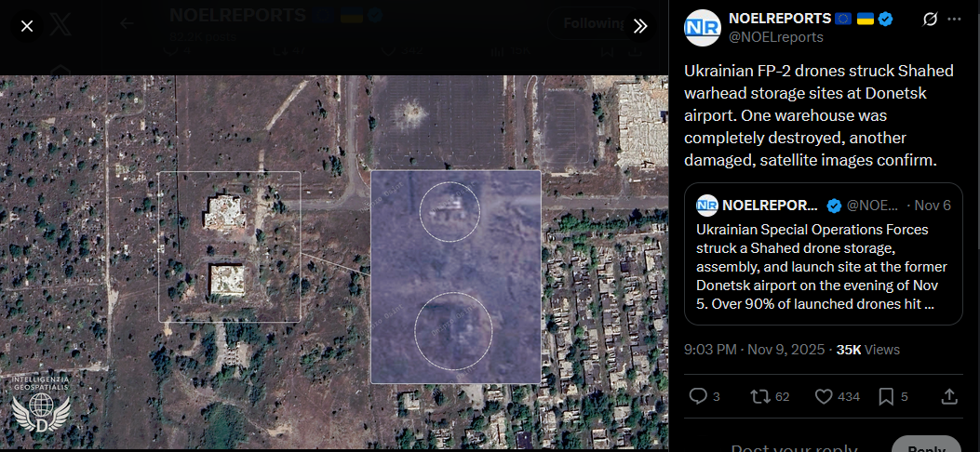Select the tweet text about FP-2 drones
The image size is (980, 452).
point(819,115)
